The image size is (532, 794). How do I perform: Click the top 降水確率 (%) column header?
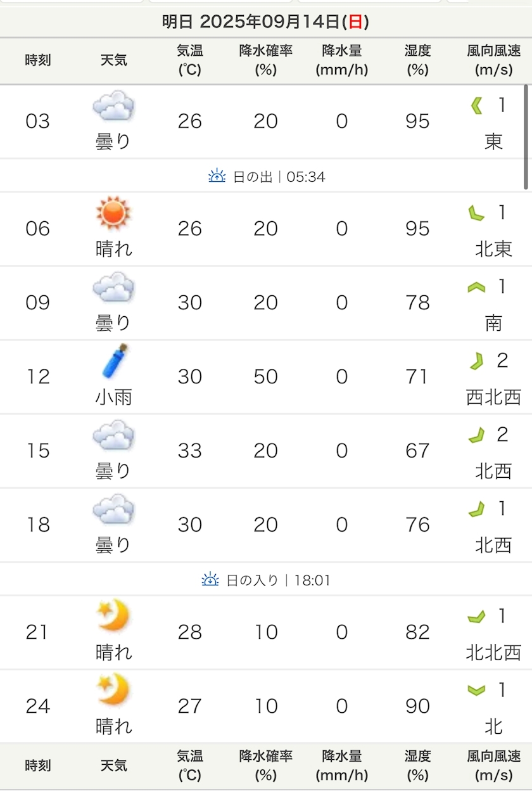(265, 60)
